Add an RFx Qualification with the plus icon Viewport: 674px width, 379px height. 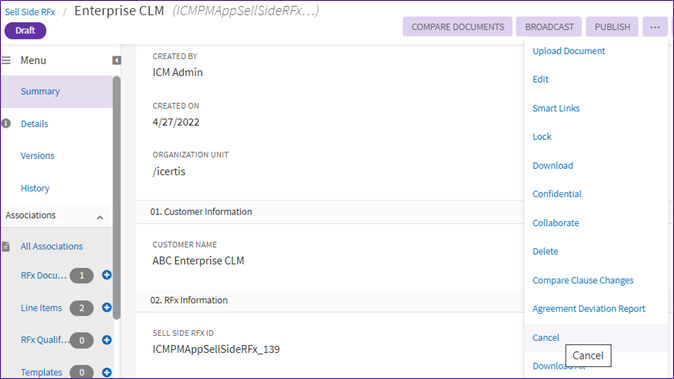(107, 340)
